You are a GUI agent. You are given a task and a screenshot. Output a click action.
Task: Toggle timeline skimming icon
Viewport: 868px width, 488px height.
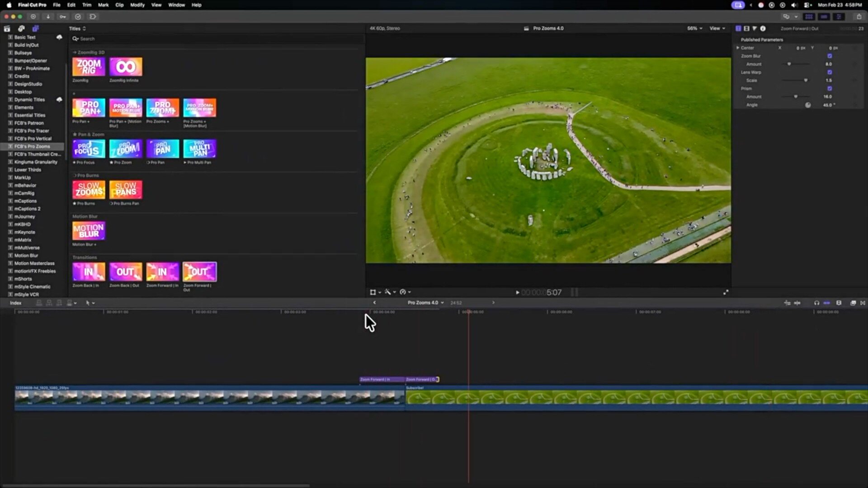[787, 303]
